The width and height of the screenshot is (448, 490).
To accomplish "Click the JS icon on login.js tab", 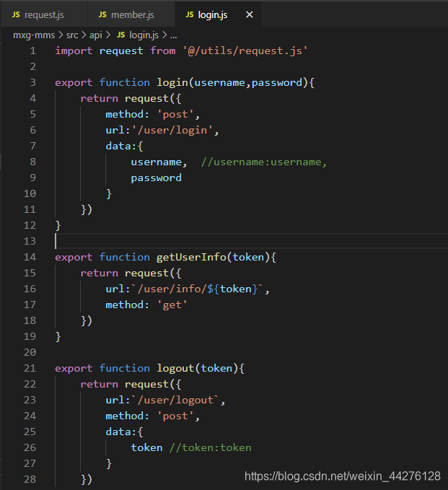I will point(189,14).
